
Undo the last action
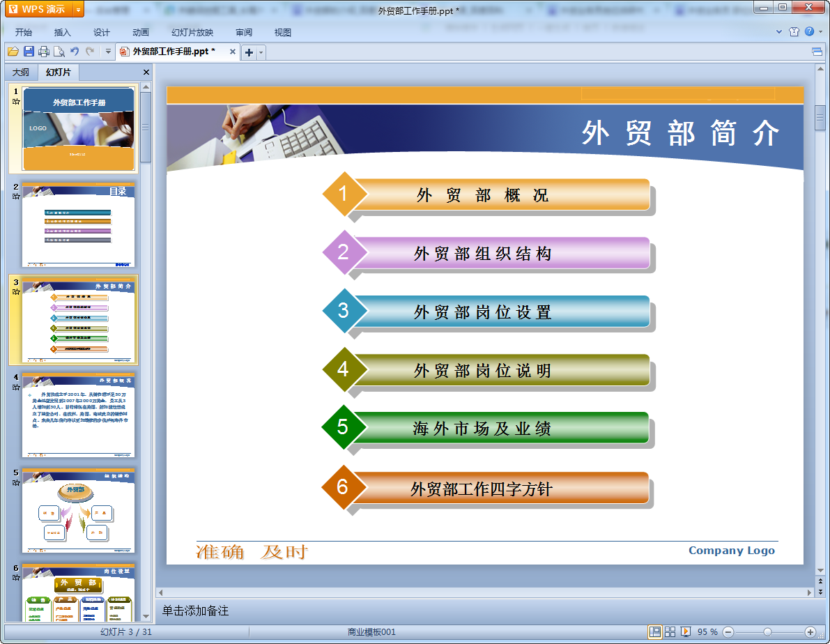tap(75, 52)
